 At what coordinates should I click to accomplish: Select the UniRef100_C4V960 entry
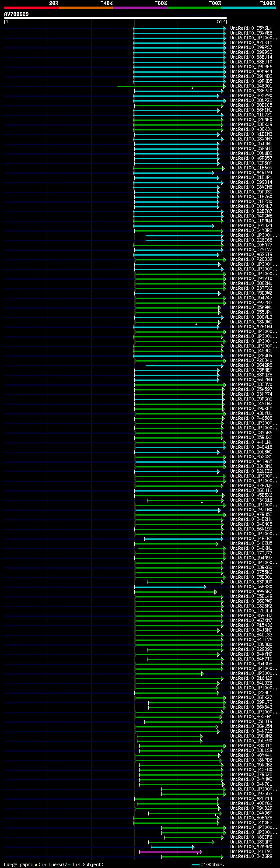pos(251,813)
